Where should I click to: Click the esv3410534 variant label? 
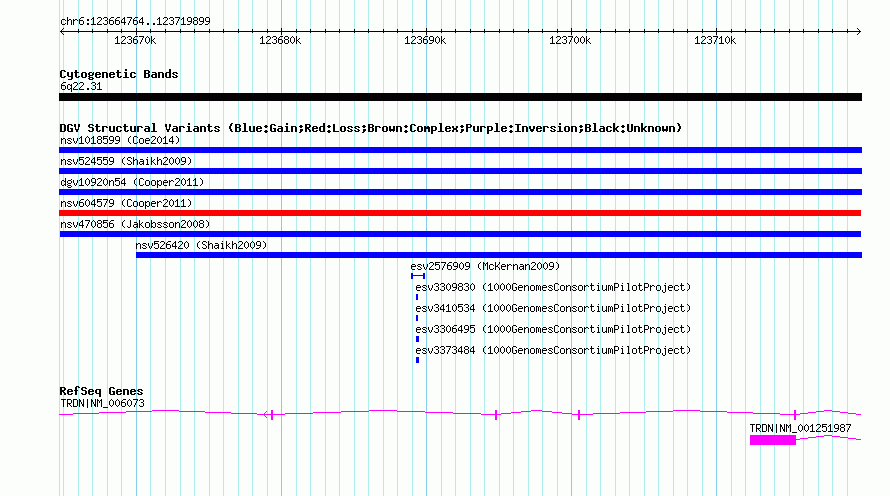(x=553, y=308)
